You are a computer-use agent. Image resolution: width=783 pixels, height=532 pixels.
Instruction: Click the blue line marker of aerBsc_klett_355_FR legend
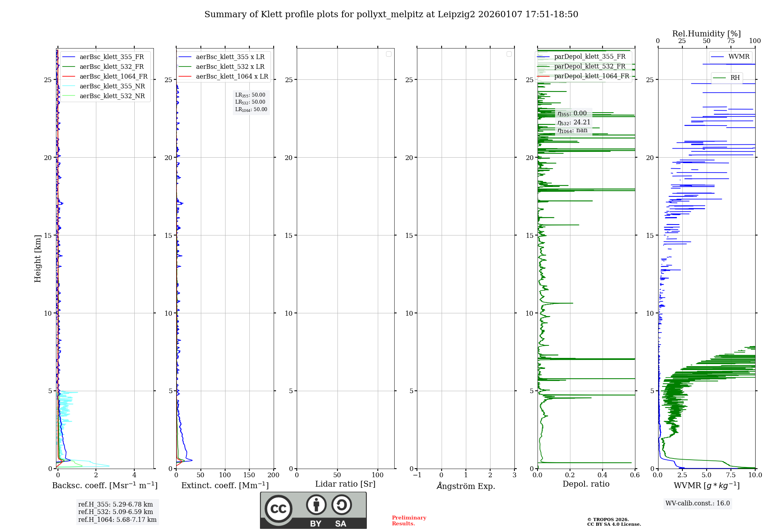pos(69,57)
